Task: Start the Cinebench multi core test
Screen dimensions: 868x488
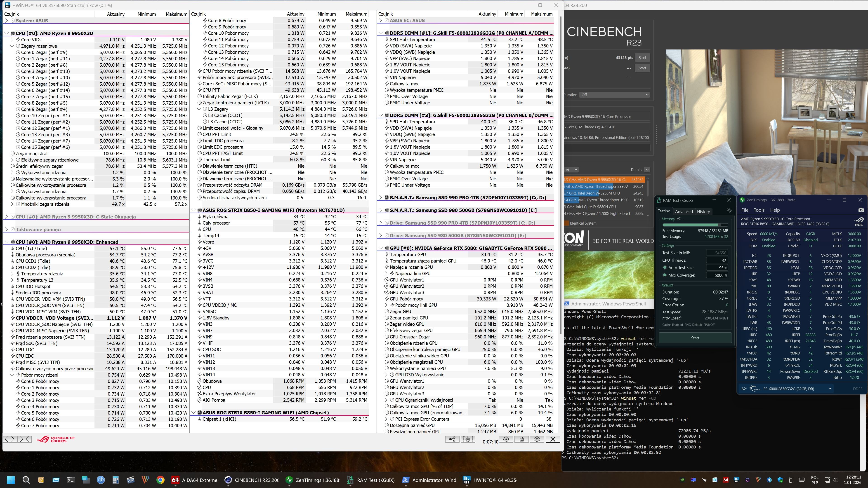Action: click(642, 58)
